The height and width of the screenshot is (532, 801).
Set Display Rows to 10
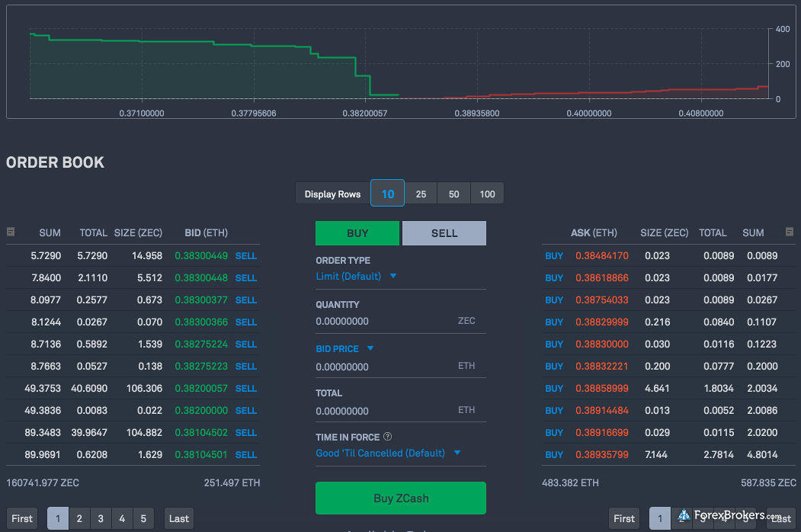[388, 193]
